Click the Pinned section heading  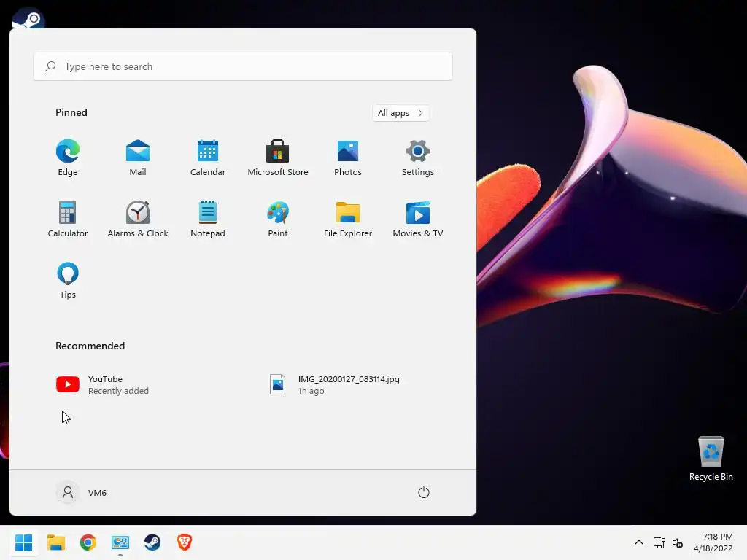[x=71, y=112]
